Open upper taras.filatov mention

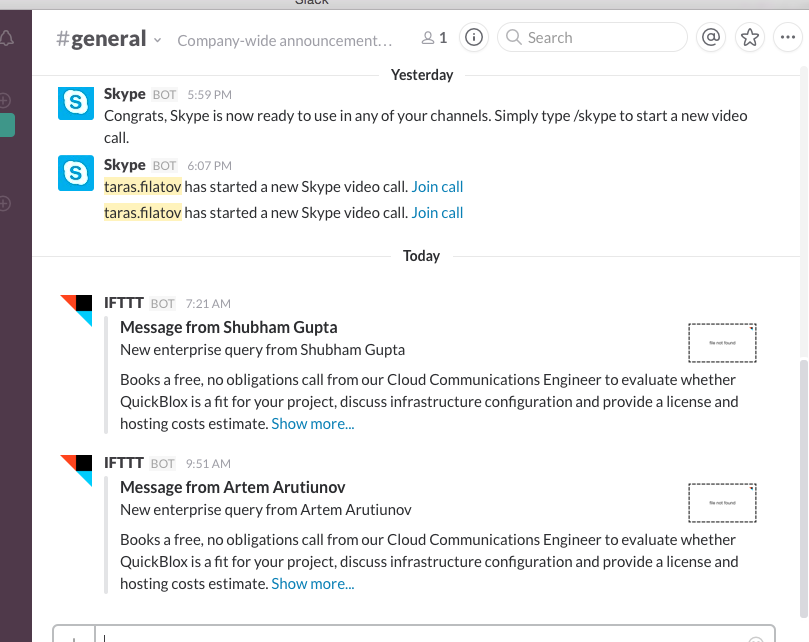point(143,187)
